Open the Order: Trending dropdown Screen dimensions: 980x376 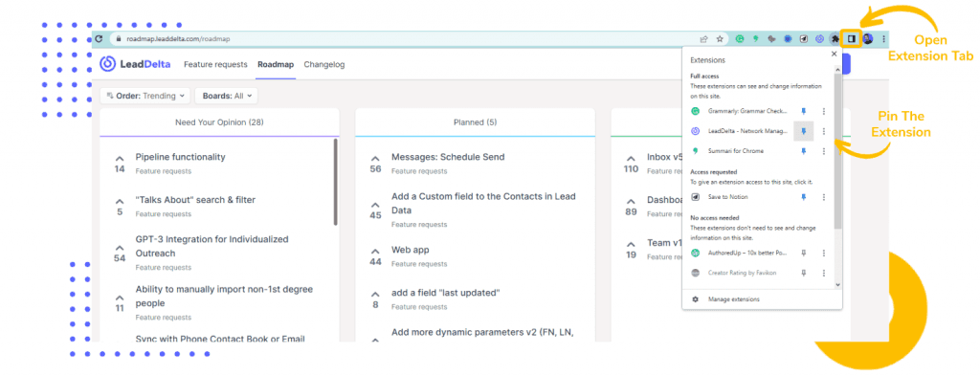(145, 97)
